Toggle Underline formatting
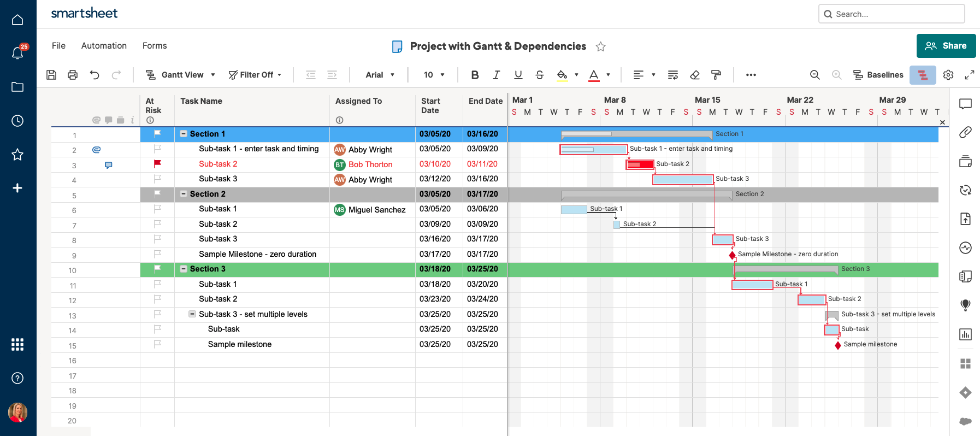Viewport: 980px width, 436px height. point(518,75)
